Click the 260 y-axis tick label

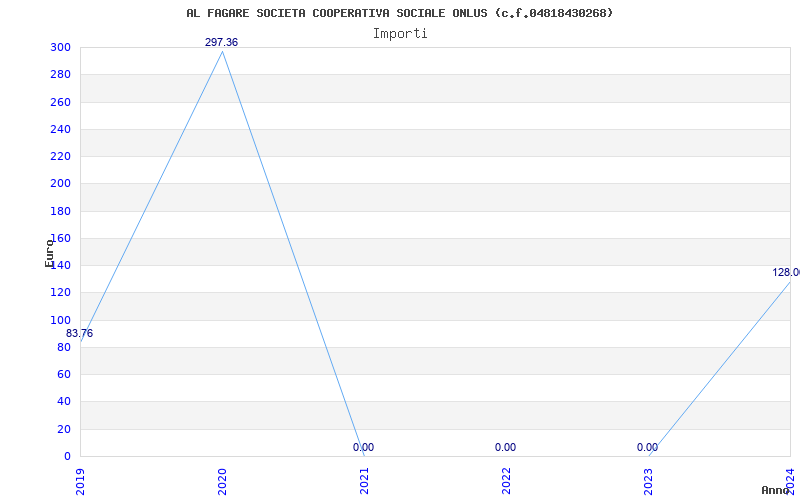[x=60, y=103]
